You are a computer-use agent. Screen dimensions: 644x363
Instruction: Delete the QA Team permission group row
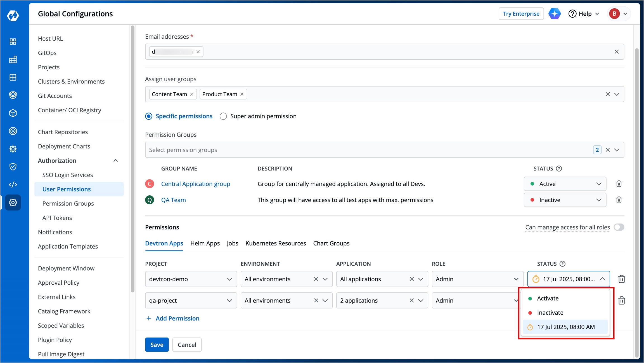[619, 200]
